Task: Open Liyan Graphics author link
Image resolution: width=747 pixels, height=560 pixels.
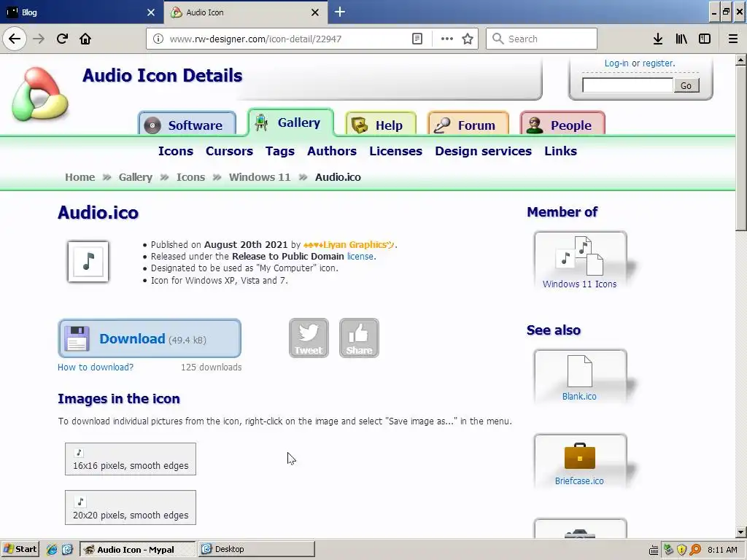Action: [x=349, y=245]
